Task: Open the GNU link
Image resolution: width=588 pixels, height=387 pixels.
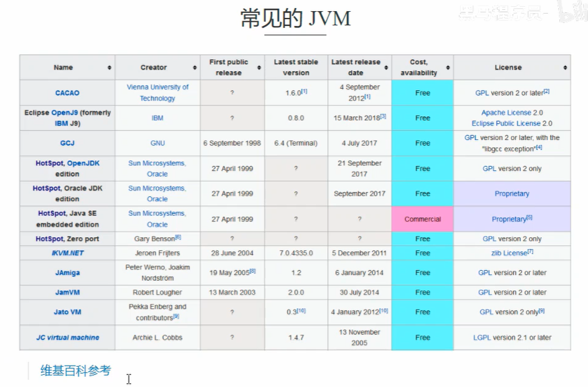Action: pyautogui.click(x=157, y=143)
